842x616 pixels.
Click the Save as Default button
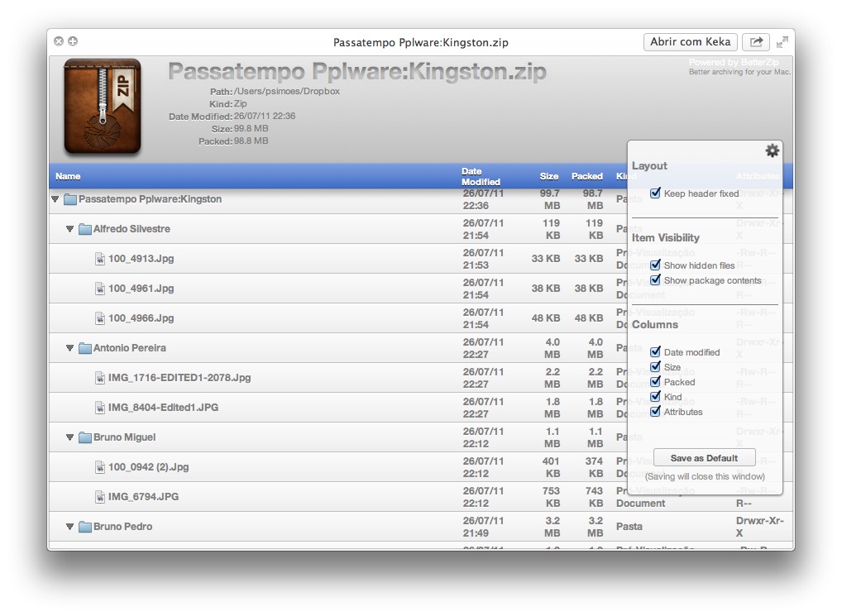coord(704,458)
